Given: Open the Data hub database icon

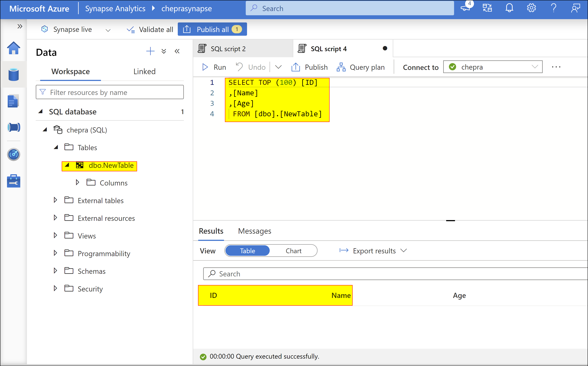Looking at the screenshot, I should (x=14, y=74).
